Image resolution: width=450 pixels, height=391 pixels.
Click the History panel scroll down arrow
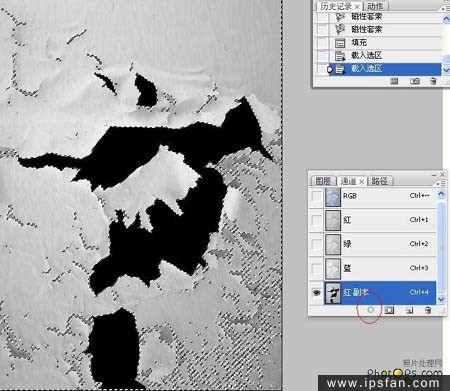click(x=446, y=70)
